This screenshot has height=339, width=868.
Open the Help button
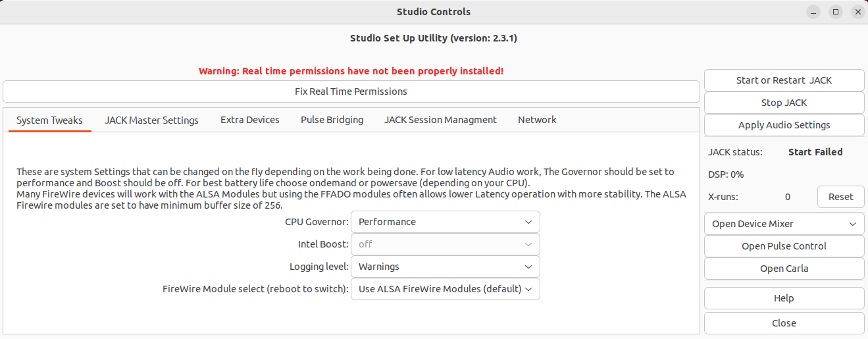(x=784, y=298)
